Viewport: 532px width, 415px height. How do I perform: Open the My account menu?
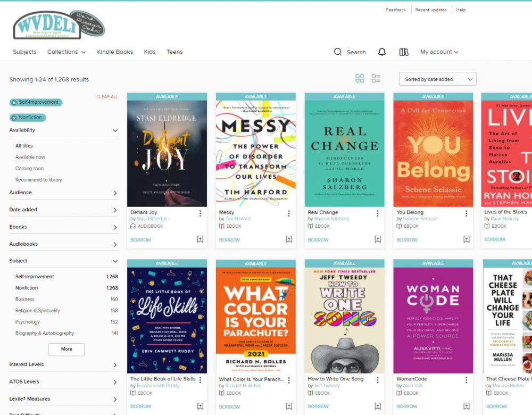[439, 52]
